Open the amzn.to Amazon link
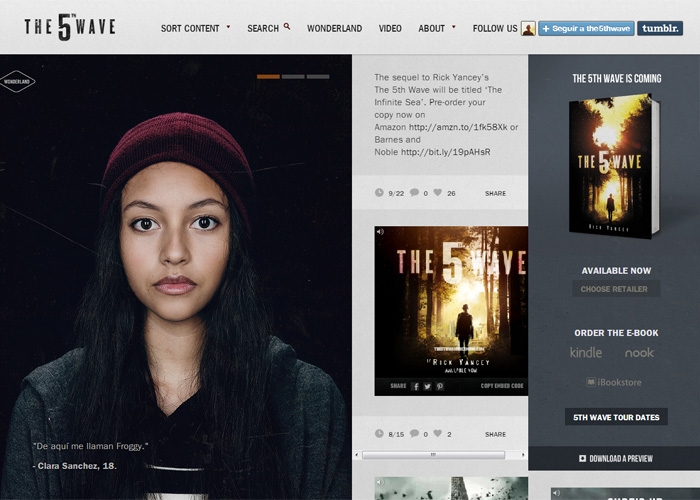 click(x=458, y=127)
